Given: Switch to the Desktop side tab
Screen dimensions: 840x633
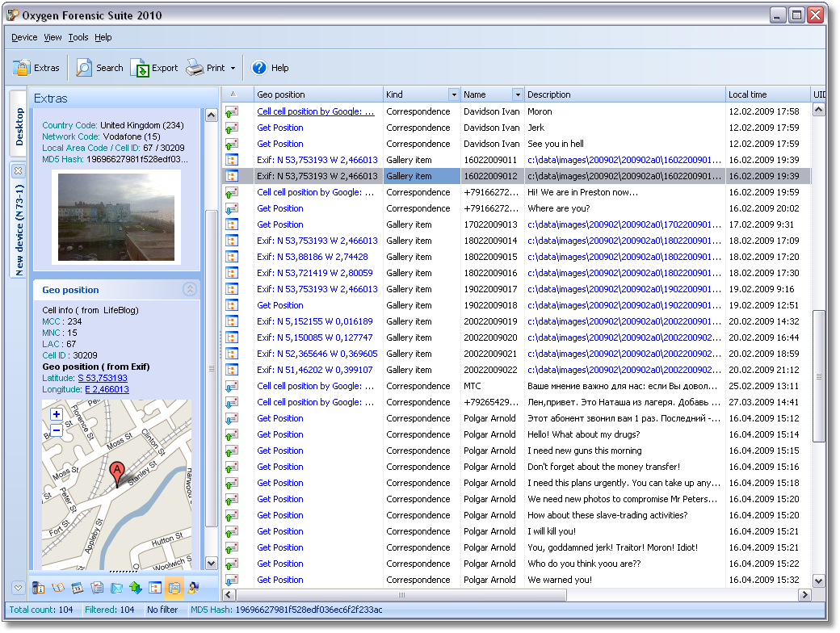Looking at the screenshot, I should [19, 127].
